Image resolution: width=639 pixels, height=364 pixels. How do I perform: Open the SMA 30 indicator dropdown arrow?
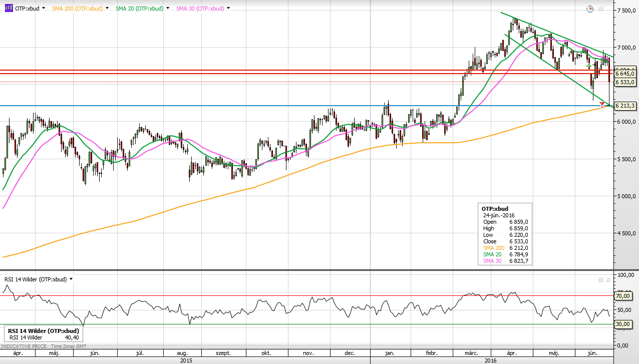(228, 9)
